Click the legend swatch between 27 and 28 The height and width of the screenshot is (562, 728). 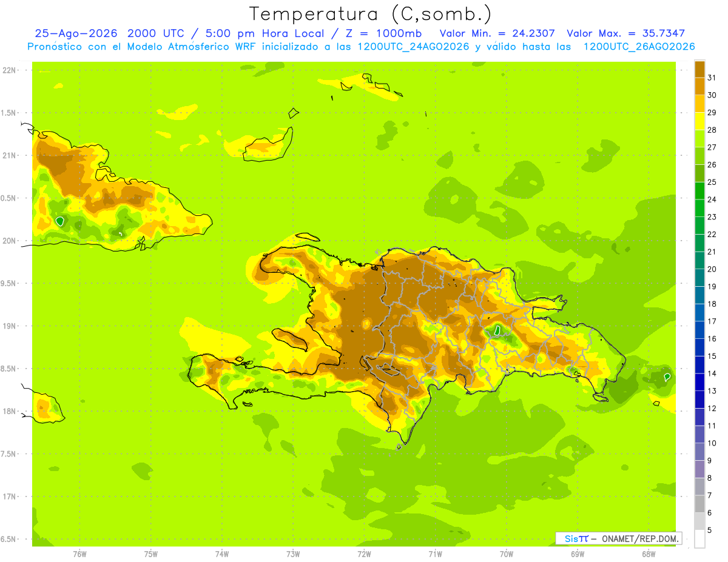pyautogui.click(x=699, y=139)
